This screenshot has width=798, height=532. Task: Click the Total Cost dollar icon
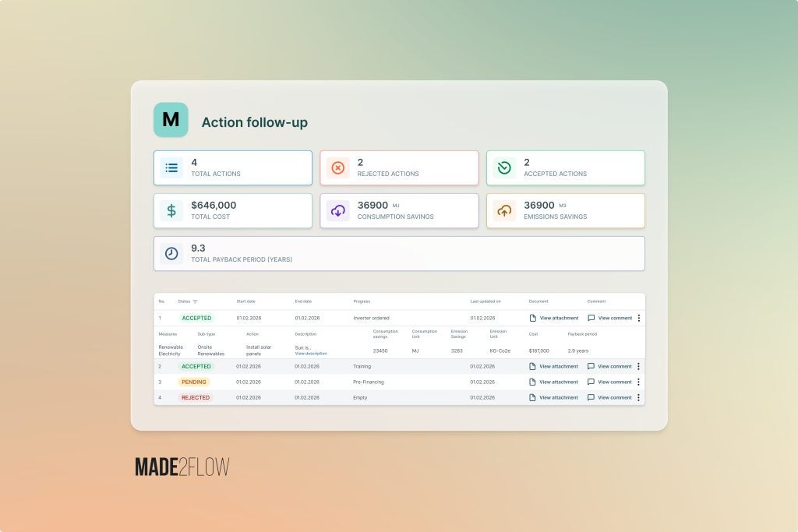(x=171, y=210)
